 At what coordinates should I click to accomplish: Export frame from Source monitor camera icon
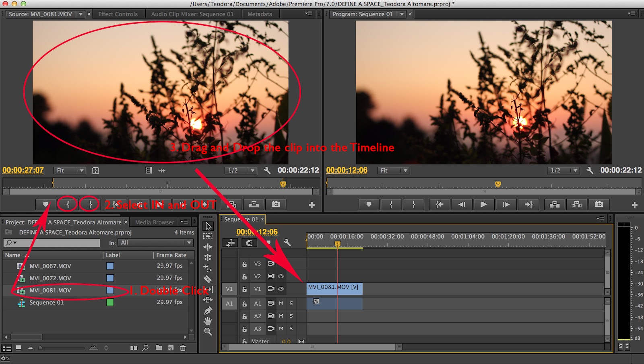276,204
